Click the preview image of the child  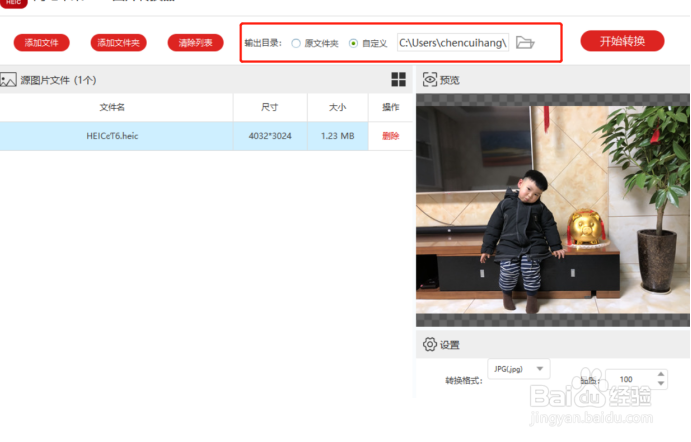point(553,210)
